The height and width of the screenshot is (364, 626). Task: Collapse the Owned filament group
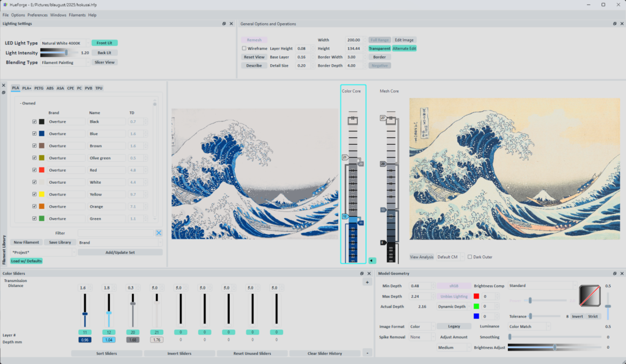(28, 103)
